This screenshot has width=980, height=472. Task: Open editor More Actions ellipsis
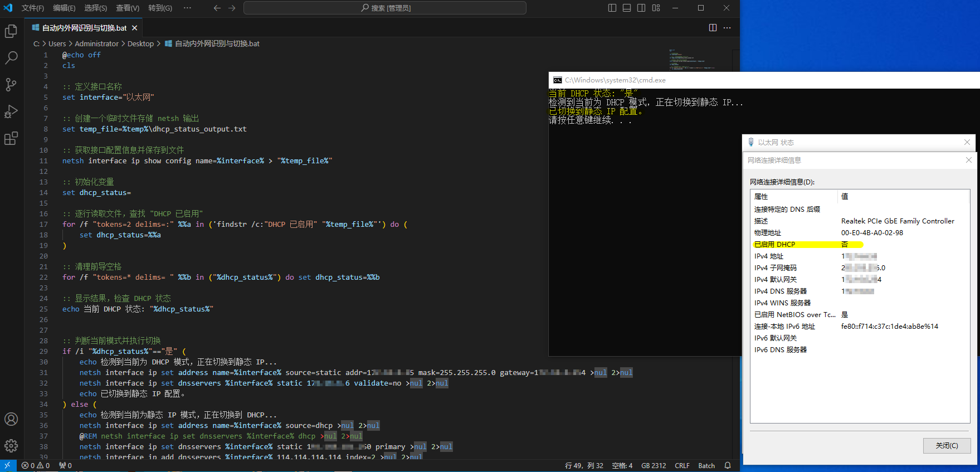click(x=727, y=28)
